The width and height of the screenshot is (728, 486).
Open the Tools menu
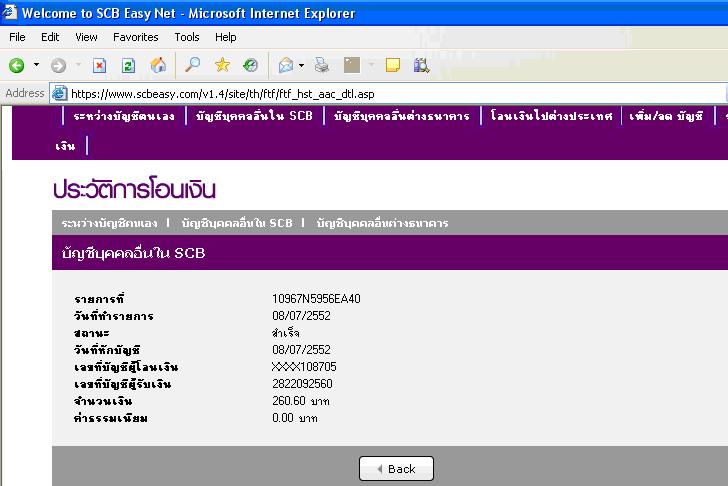tap(187, 37)
